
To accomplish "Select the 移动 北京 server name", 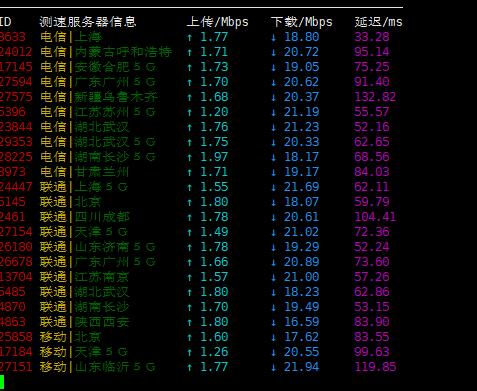I will point(71,337).
